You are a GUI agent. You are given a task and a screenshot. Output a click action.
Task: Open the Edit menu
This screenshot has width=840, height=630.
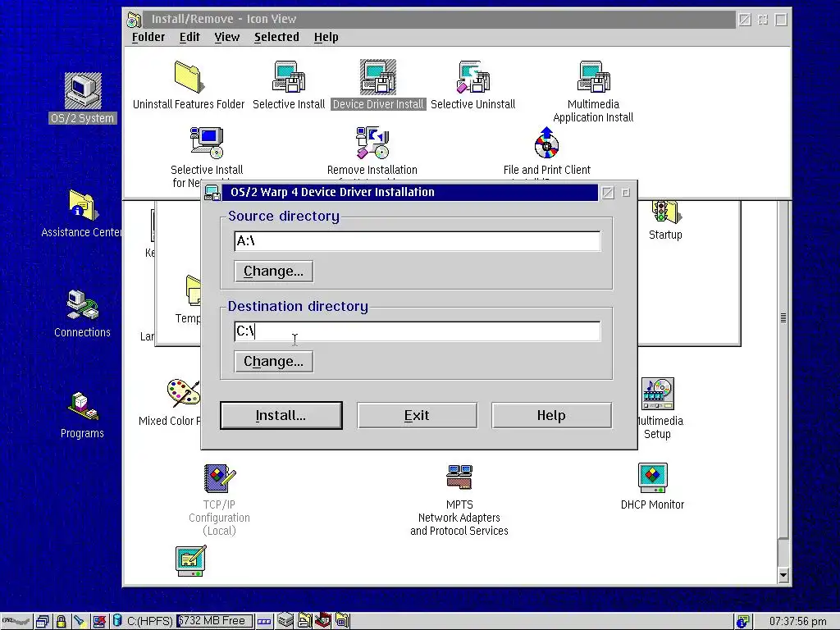click(189, 37)
